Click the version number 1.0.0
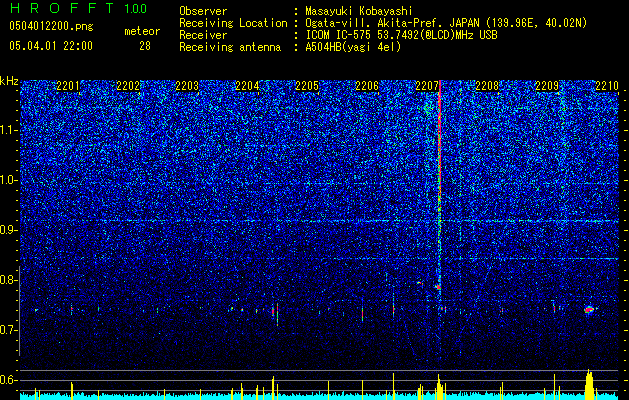The width and height of the screenshot is (629, 400). 135,8
